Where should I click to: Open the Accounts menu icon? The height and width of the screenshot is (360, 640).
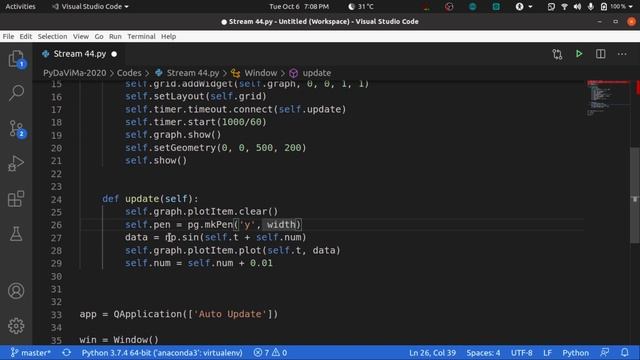coord(16,291)
